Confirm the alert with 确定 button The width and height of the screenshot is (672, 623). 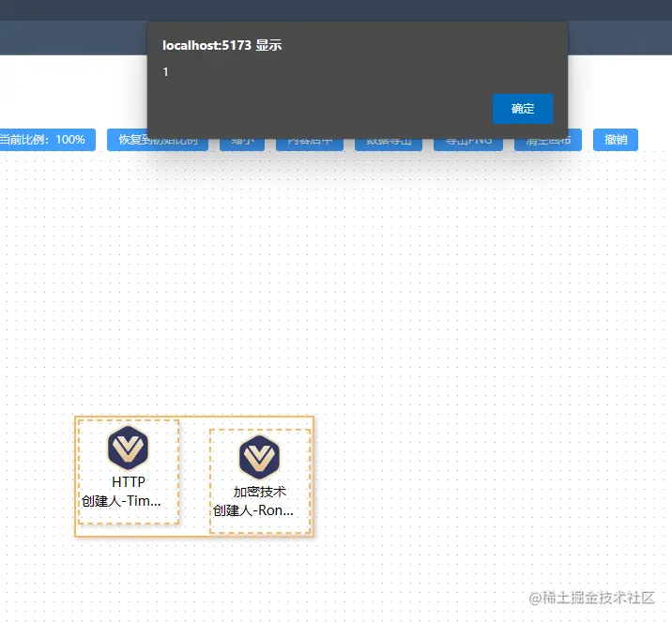pos(523,109)
